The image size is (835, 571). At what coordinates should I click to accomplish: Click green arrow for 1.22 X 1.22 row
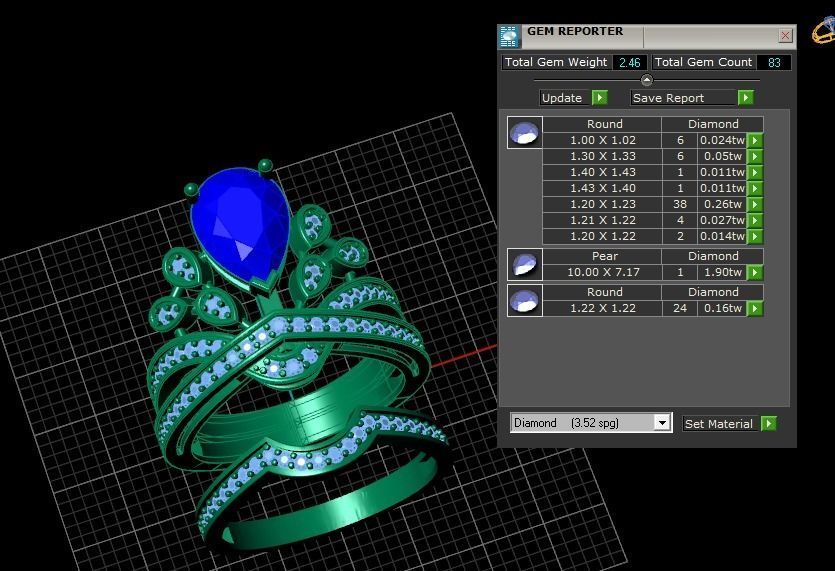pos(755,308)
